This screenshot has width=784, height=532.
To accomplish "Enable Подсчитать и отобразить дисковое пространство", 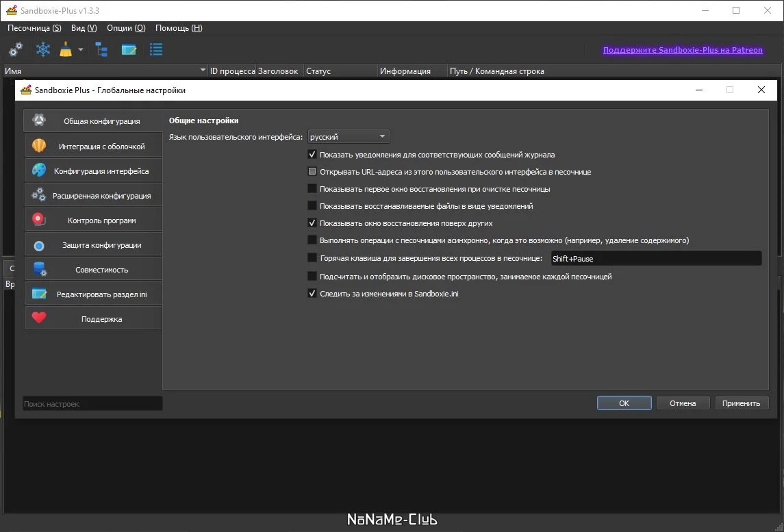I will click(x=312, y=276).
